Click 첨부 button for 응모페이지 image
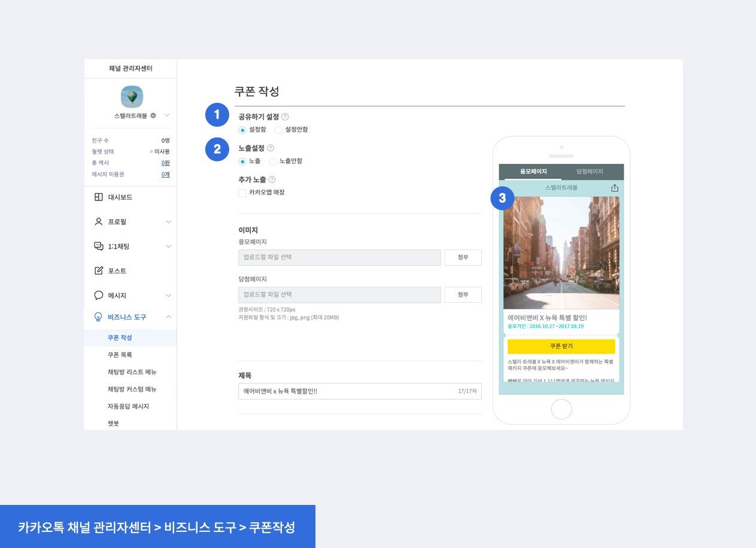The height and width of the screenshot is (548, 756). click(463, 257)
